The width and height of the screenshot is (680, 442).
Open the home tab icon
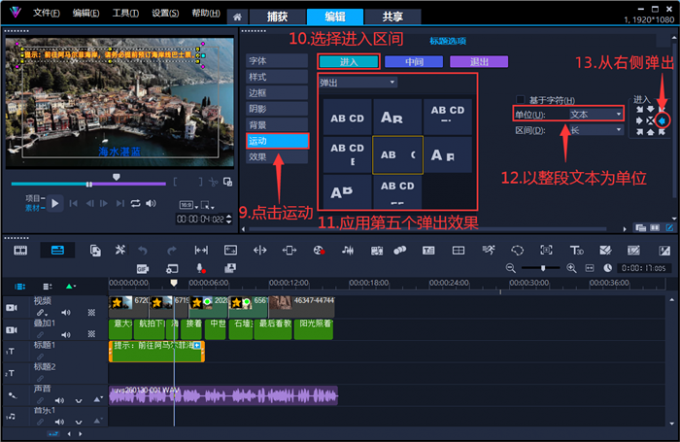[239, 16]
